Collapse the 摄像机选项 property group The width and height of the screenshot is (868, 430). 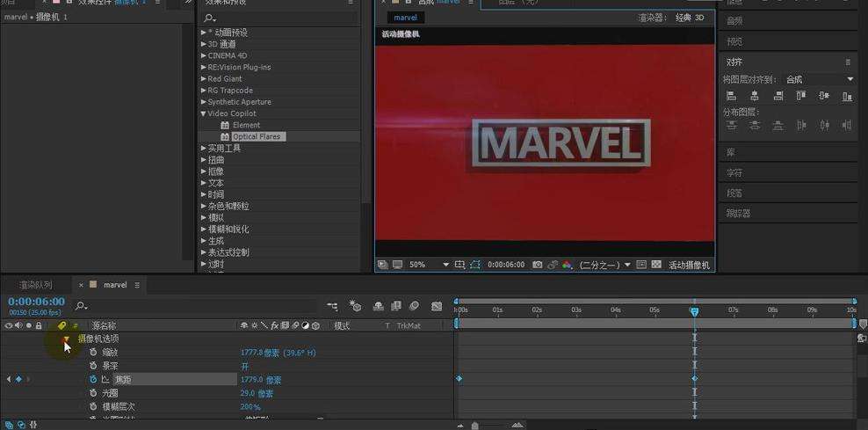coord(67,339)
